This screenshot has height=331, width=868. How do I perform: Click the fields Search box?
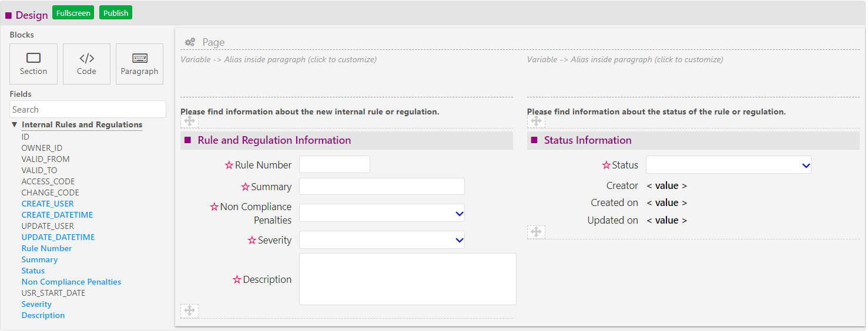click(88, 110)
